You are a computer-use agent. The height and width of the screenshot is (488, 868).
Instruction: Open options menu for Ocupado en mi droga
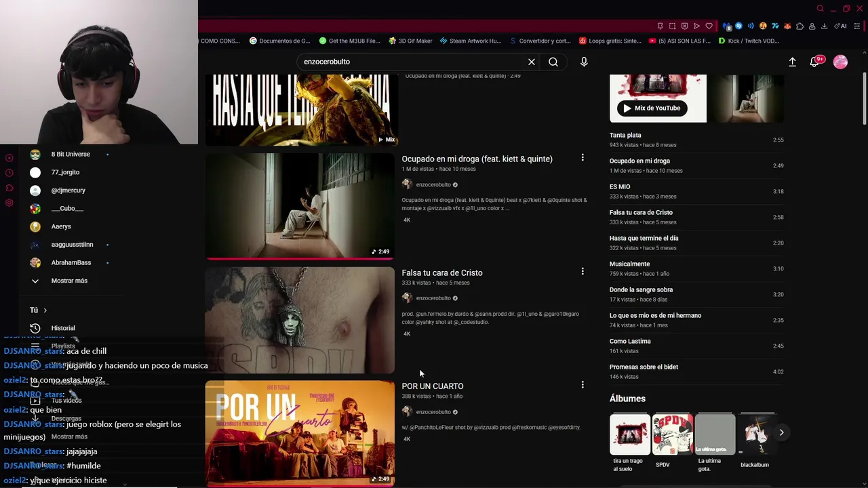582,157
